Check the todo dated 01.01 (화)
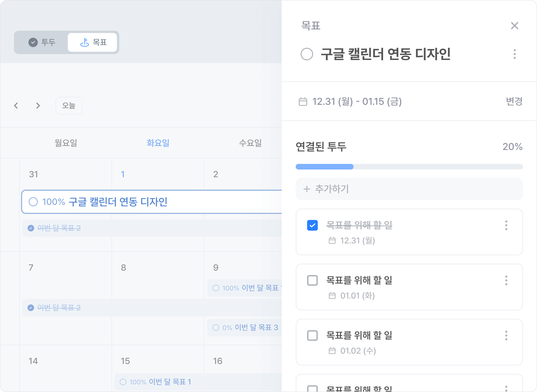537x392 pixels. [312, 280]
